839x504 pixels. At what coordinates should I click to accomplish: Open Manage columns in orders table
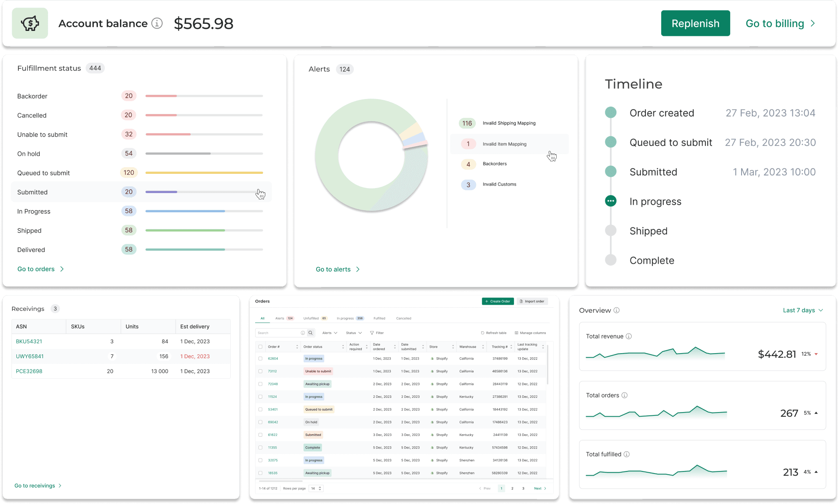point(530,333)
